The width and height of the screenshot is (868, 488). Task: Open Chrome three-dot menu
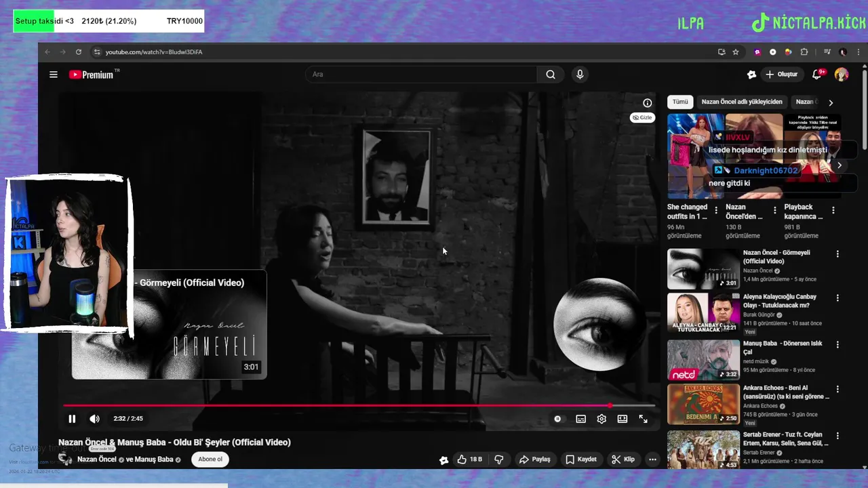coord(858,52)
